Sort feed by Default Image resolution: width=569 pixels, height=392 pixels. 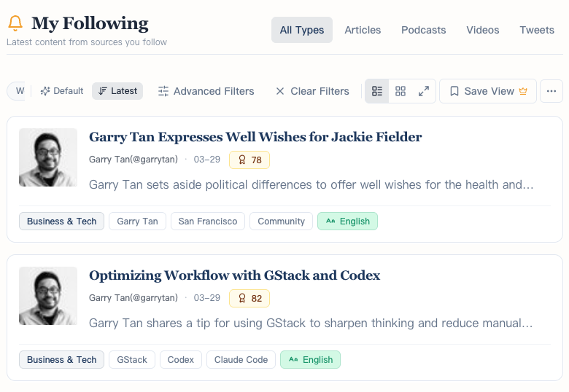(x=62, y=91)
